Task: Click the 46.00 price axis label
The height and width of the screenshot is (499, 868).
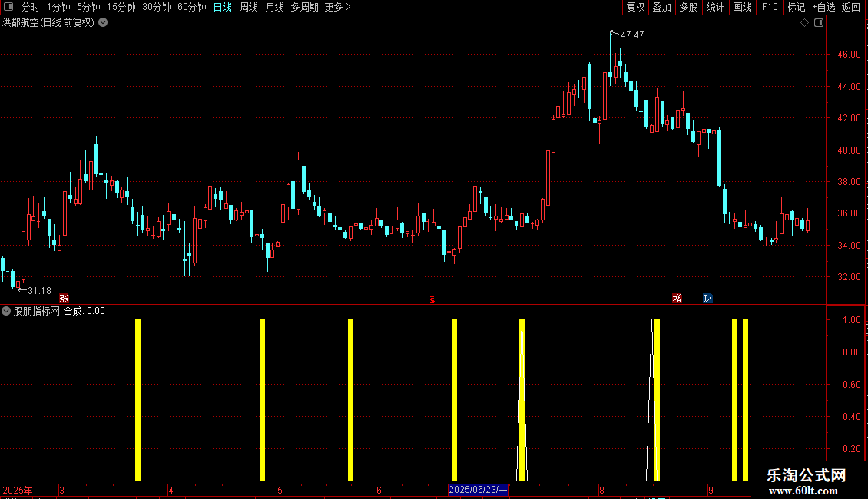Action: [x=849, y=55]
